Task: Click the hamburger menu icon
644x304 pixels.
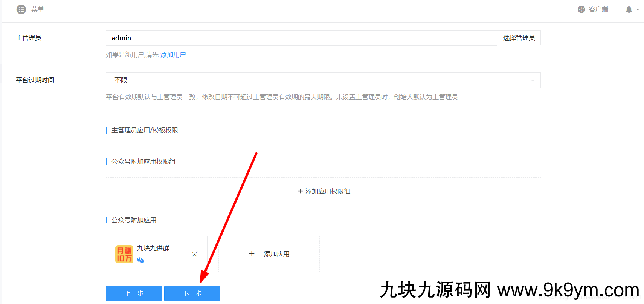Action: (x=21, y=9)
